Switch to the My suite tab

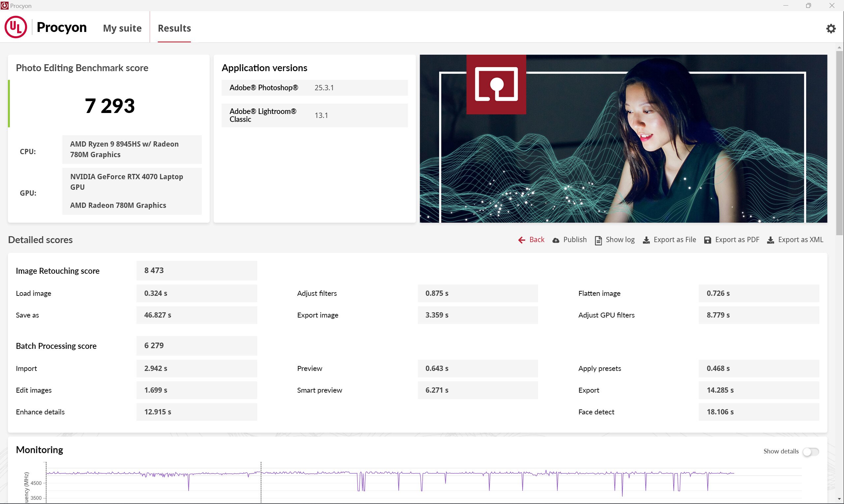122,28
